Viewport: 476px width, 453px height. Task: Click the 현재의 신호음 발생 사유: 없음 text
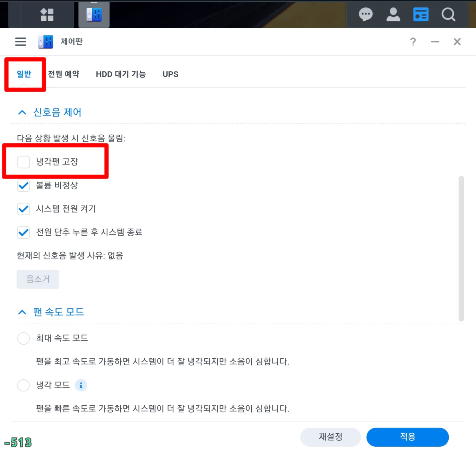click(x=70, y=256)
